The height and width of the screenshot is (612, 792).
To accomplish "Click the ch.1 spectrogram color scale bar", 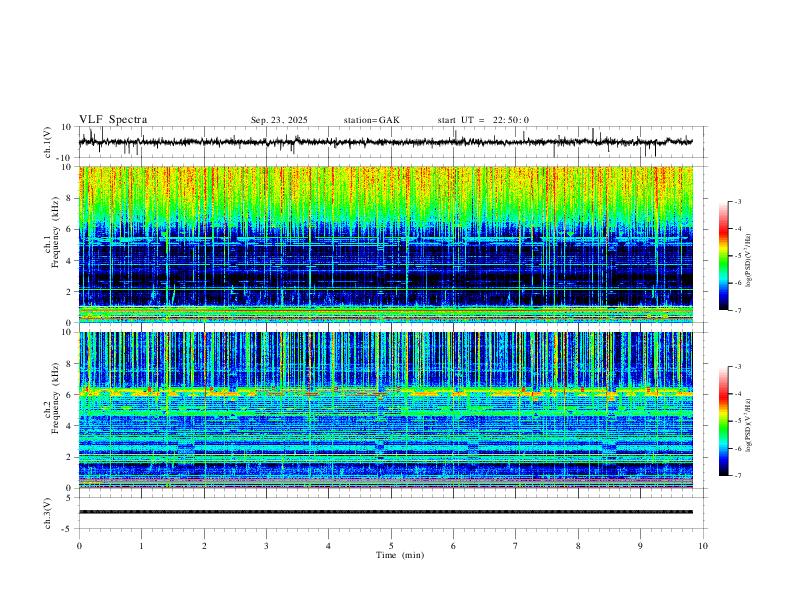I will 723,256.
